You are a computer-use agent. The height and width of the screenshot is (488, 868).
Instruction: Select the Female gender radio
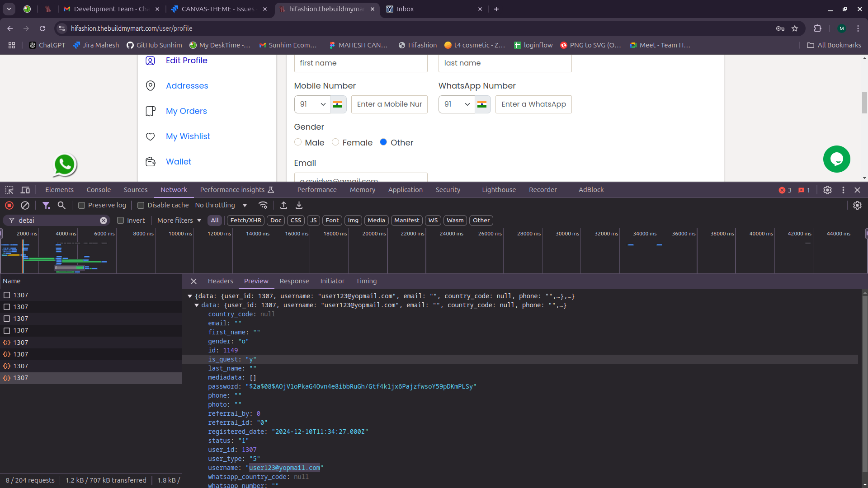tap(335, 142)
